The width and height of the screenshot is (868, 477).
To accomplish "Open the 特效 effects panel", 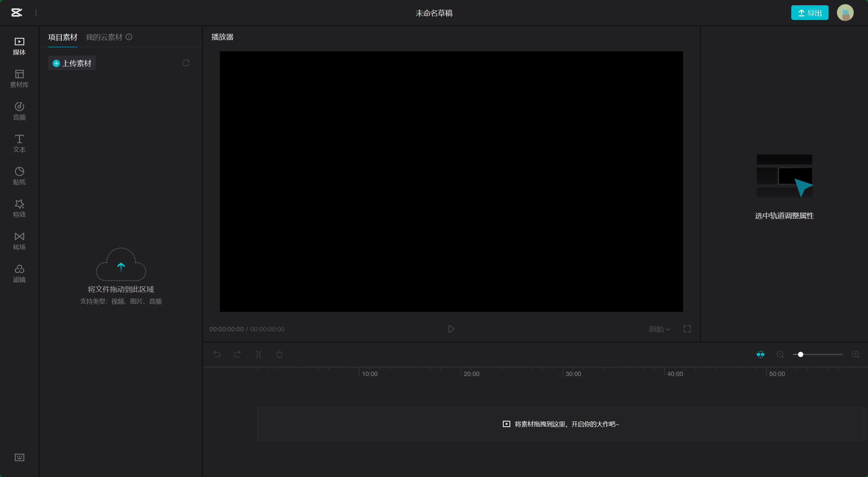I will pyautogui.click(x=19, y=208).
